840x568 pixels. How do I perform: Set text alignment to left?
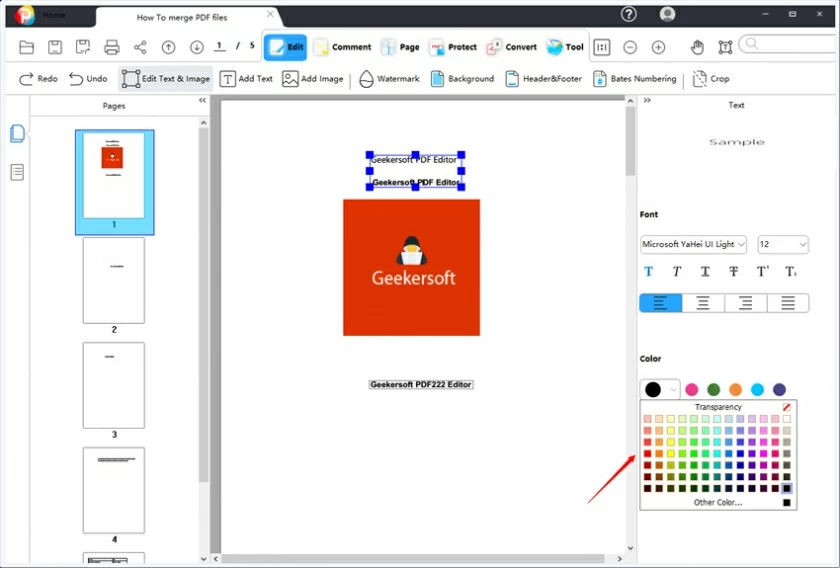pyautogui.click(x=661, y=303)
